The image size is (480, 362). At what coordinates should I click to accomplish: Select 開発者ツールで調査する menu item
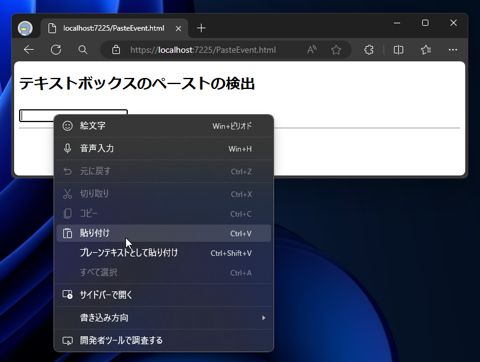click(164, 340)
